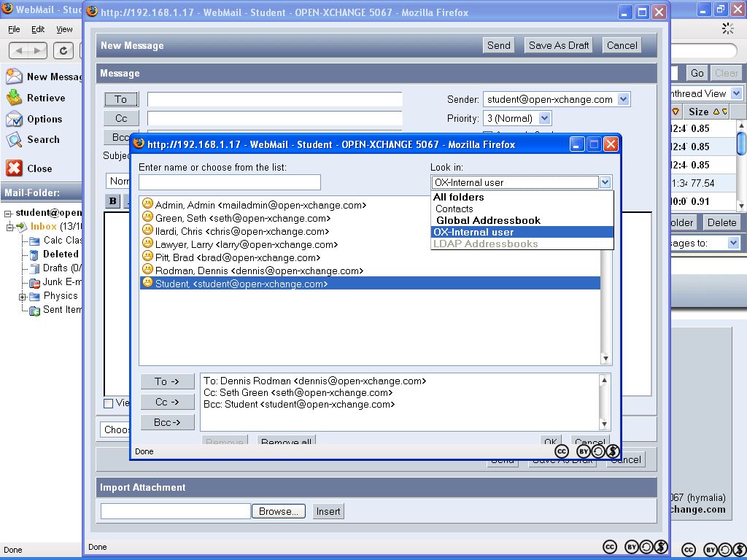
Task: Select All folders in the Look in list
Action: pos(458,197)
